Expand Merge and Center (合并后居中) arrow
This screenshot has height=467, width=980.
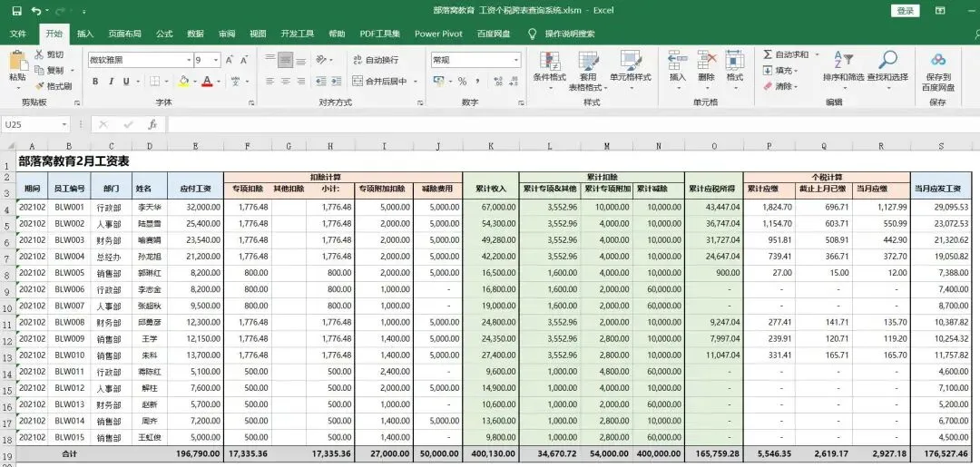click(416, 82)
